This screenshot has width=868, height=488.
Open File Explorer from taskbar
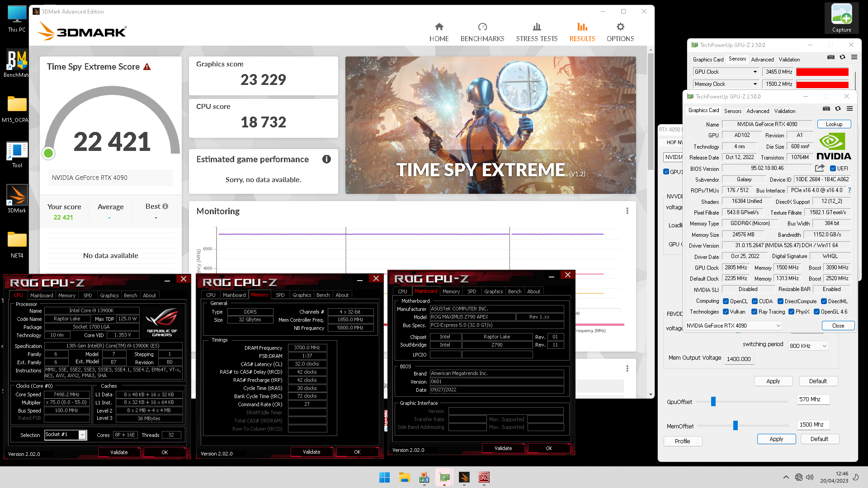click(404, 477)
